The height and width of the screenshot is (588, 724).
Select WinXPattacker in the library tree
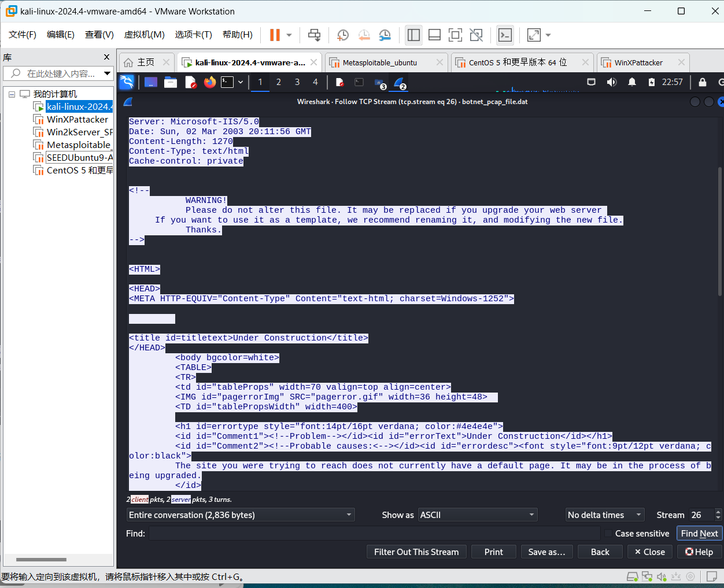click(77, 119)
